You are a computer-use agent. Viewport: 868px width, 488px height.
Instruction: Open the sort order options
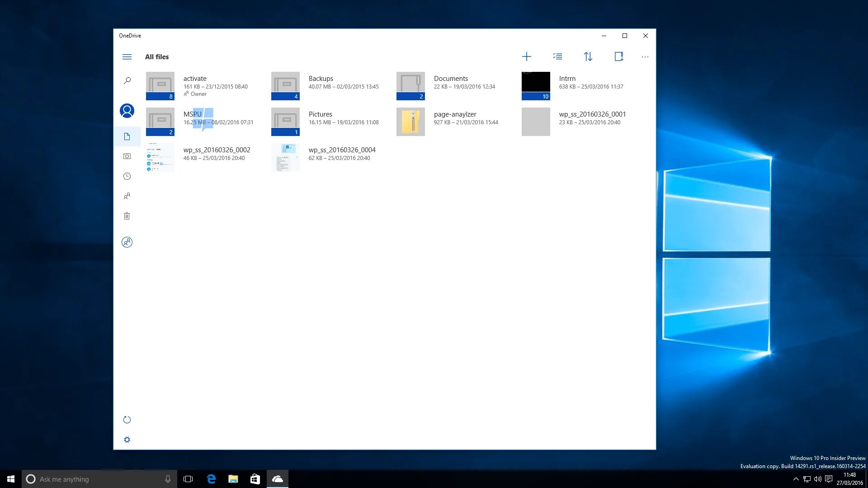[588, 56]
